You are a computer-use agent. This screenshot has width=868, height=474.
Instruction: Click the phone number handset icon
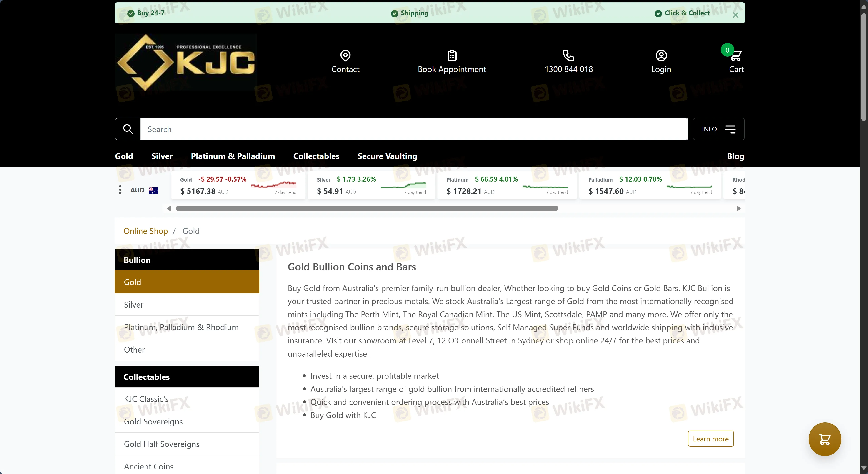(568, 55)
